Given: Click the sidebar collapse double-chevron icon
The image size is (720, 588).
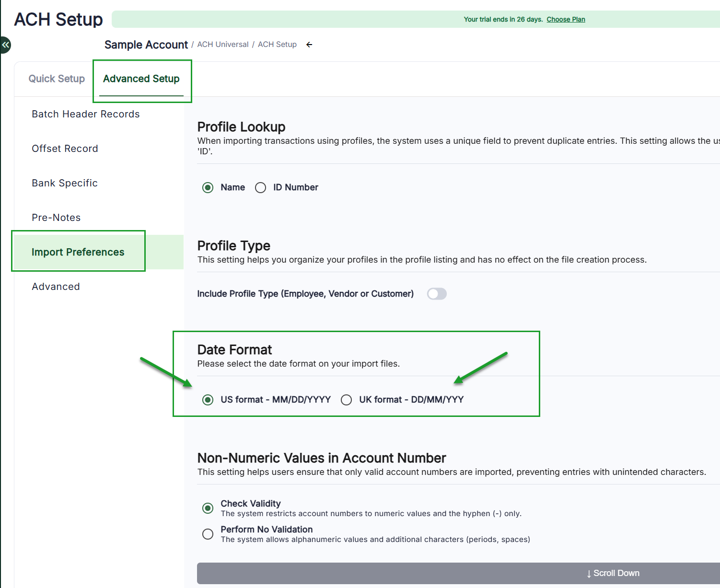Looking at the screenshot, I should [x=5, y=45].
